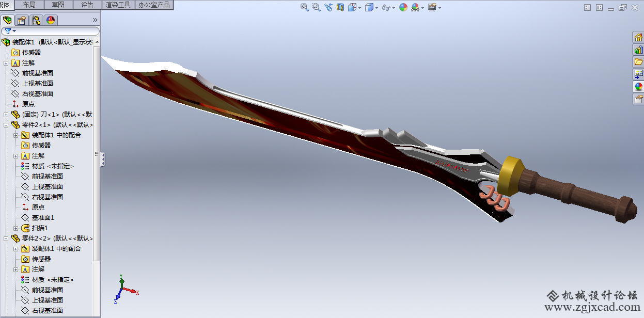Switch to the 渲染工具 tab
The width and height of the screenshot is (644, 318).
point(118,5)
